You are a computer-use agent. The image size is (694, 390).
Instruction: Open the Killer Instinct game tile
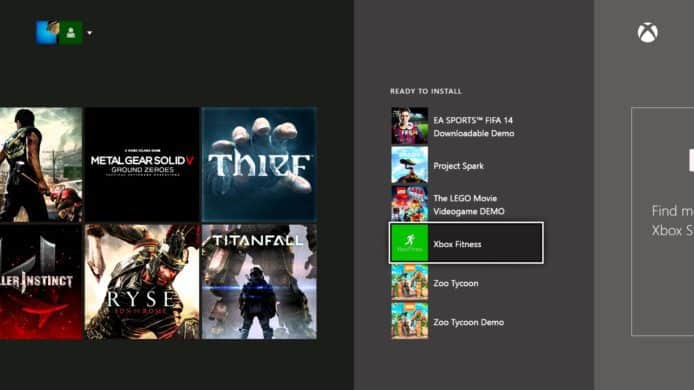pos(41,282)
